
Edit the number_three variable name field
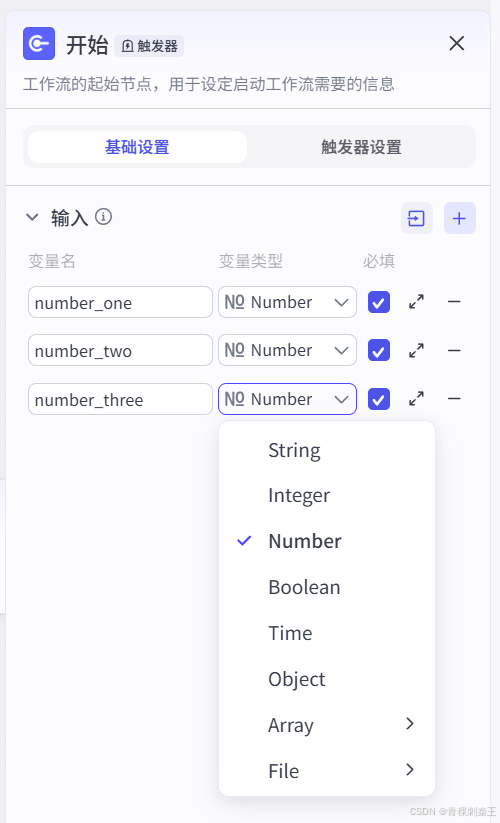coord(120,399)
